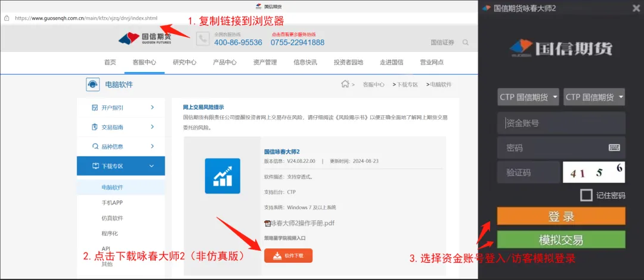Open the 客服中心 nav tab
Viewport: 644px width, 280px height.
tap(144, 63)
